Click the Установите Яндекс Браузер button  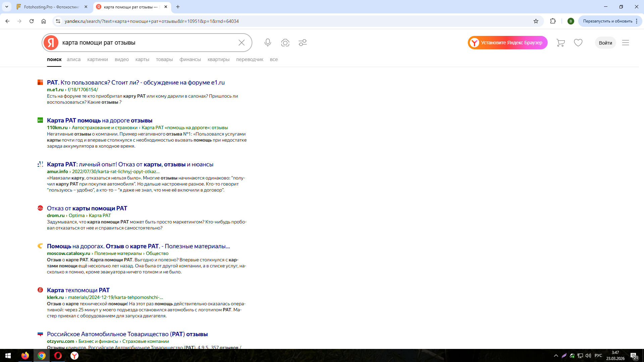click(x=507, y=43)
